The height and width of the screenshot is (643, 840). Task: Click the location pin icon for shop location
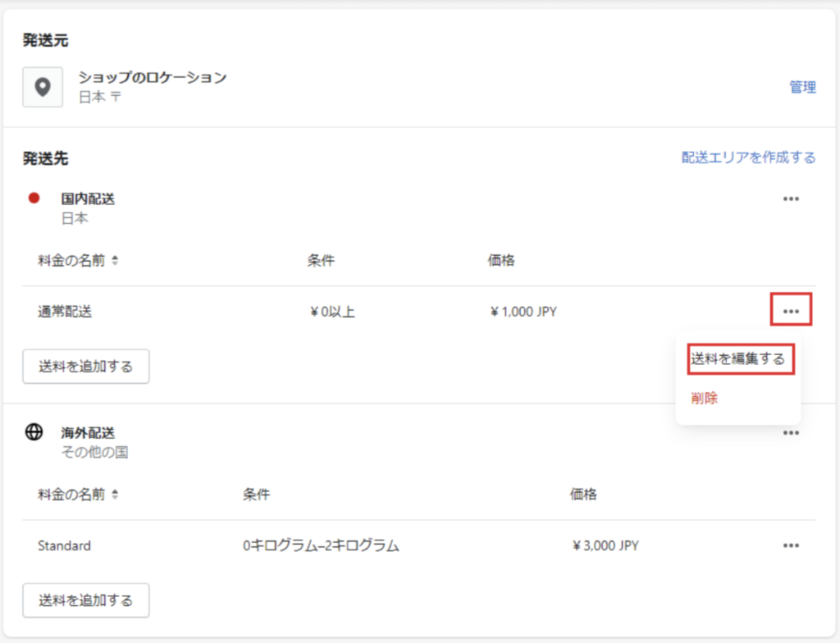click(43, 87)
